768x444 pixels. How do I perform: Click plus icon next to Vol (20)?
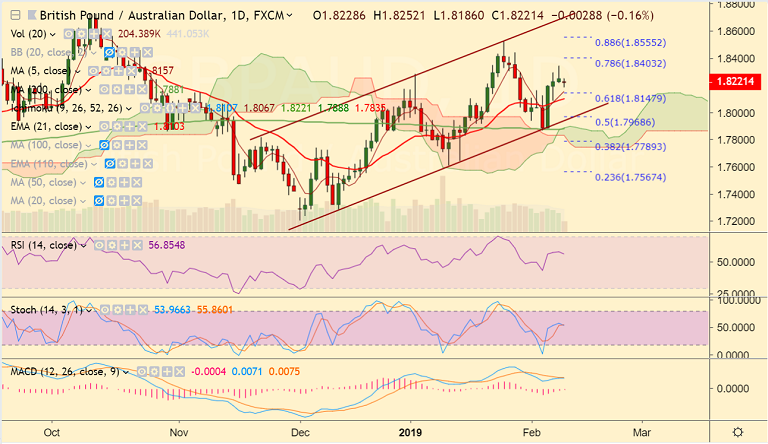[95, 34]
